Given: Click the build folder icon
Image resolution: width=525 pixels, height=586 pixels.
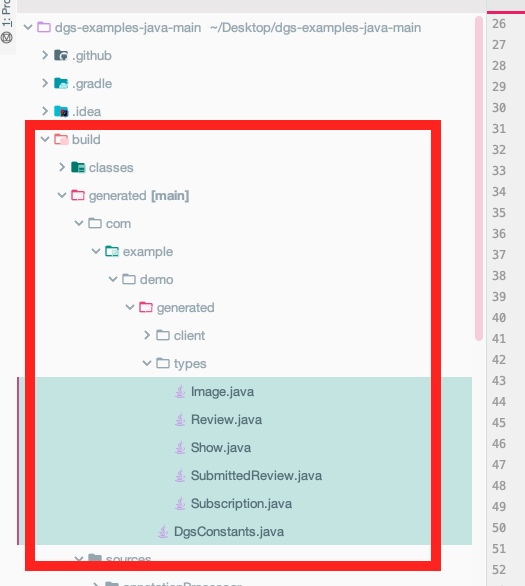Looking at the screenshot, I should point(61,139).
